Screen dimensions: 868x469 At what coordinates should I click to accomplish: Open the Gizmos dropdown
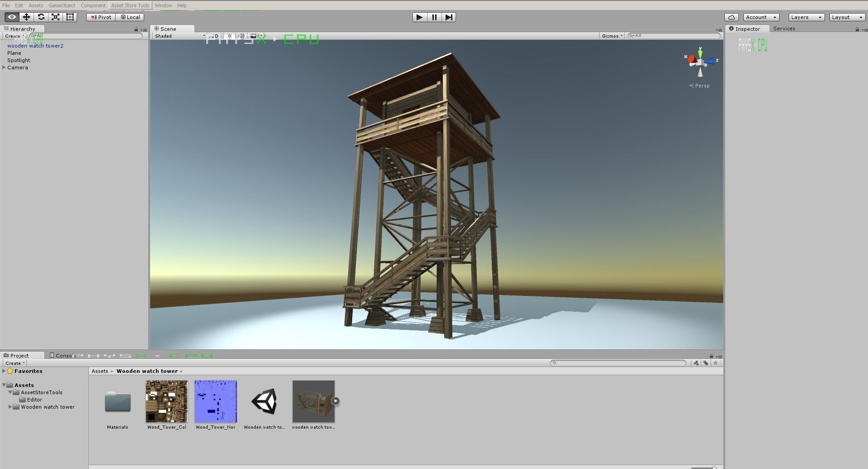click(612, 36)
